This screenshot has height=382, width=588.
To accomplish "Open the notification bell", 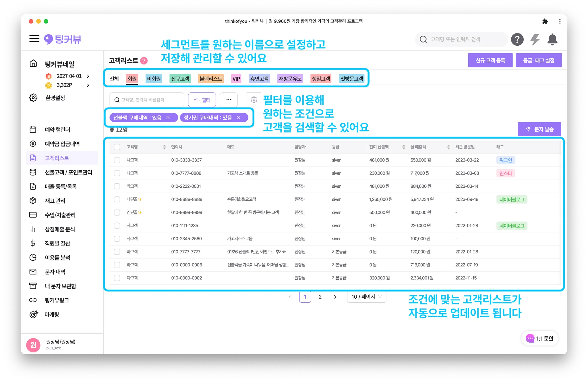I will 552,39.
